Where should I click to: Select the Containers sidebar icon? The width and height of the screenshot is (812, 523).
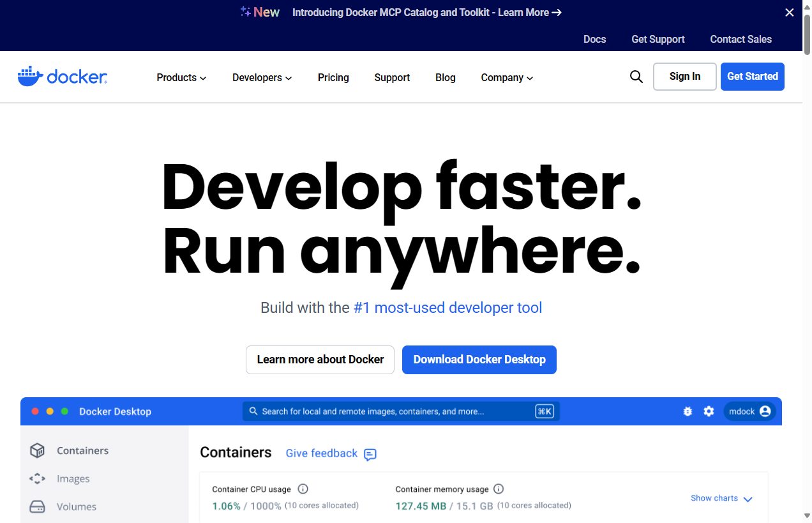(38, 450)
